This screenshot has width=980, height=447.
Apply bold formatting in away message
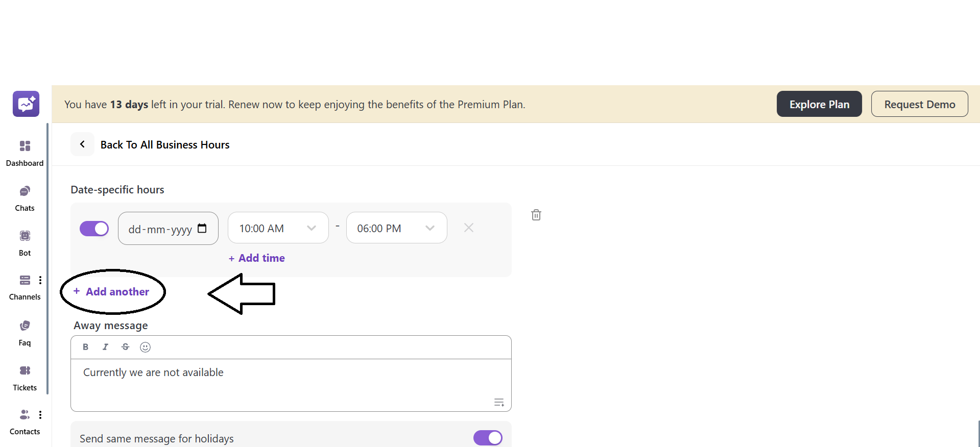pyautogui.click(x=86, y=347)
